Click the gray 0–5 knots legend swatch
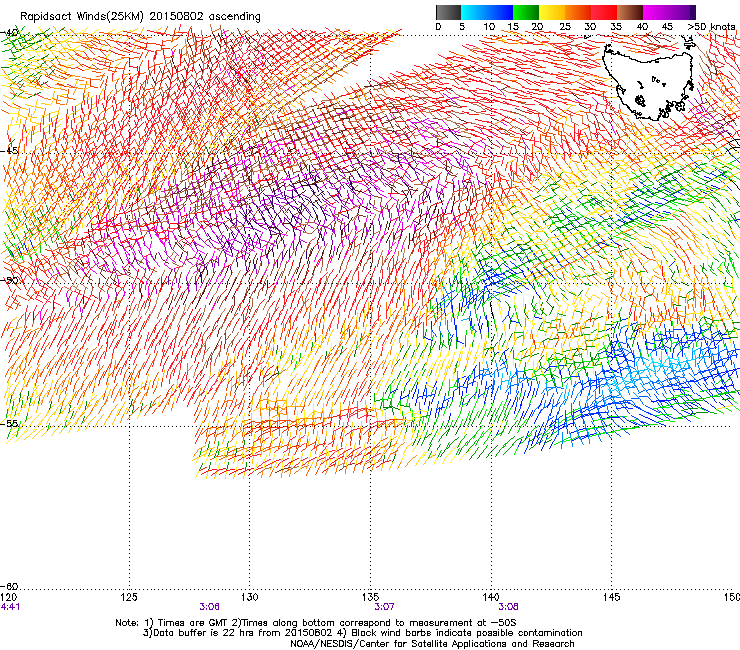The image size is (740, 650). pyautogui.click(x=448, y=12)
